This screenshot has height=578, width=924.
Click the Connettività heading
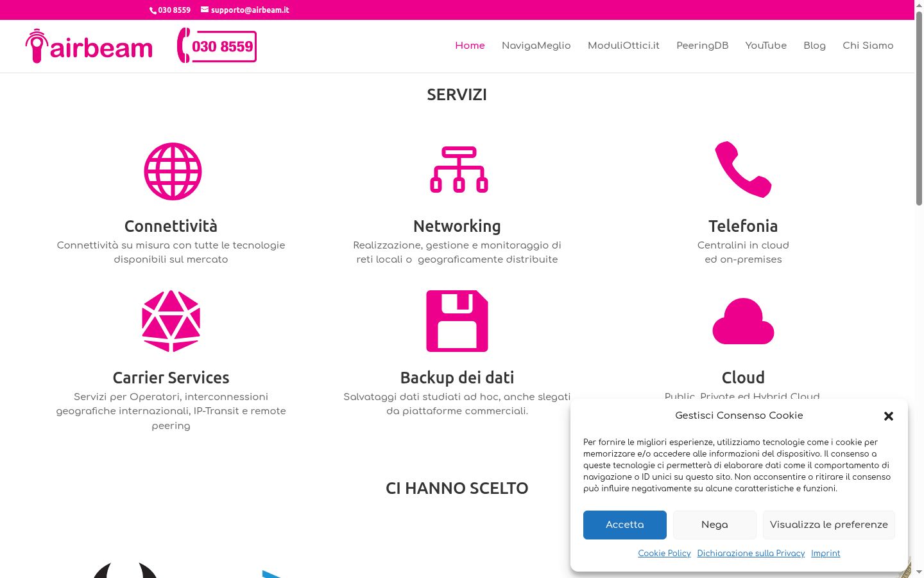171,226
